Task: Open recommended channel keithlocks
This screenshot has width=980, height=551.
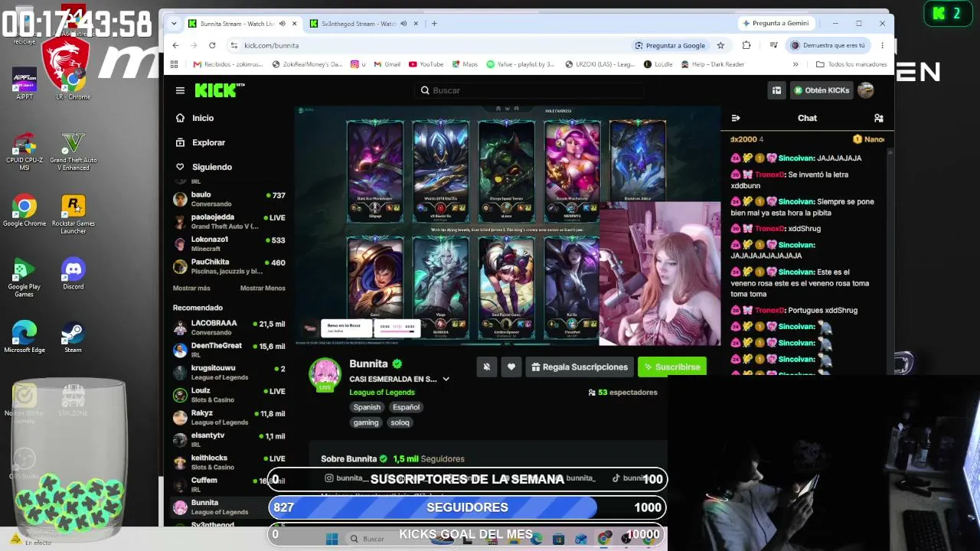Action: (x=229, y=462)
